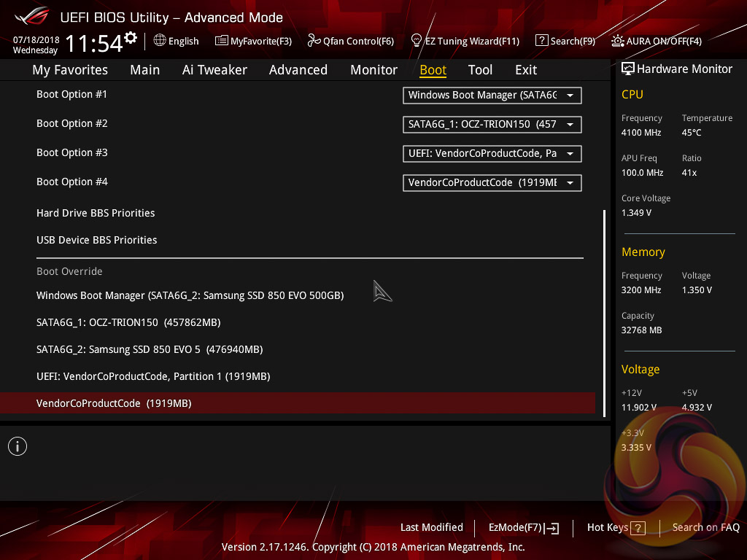Screen dimensions: 747x560
Task: Switch to the Main tab
Action: (145, 70)
